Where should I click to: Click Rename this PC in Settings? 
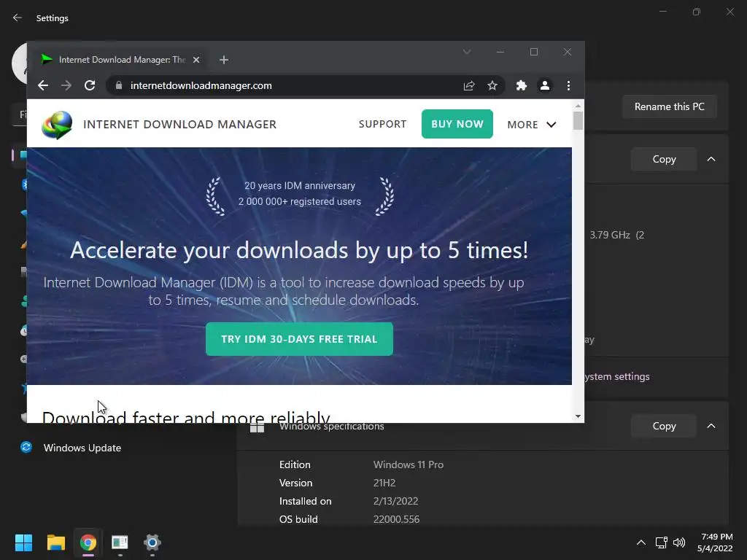tap(670, 106)
